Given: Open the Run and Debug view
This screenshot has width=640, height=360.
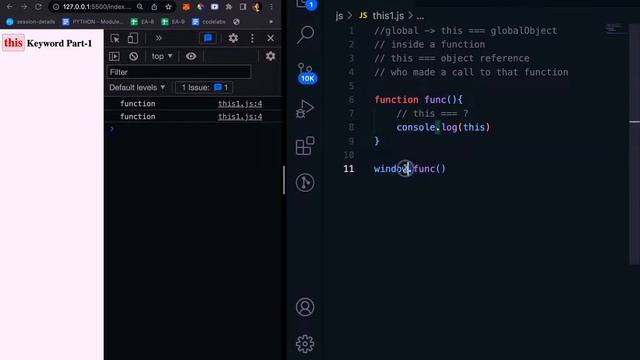Looking at the screenshot, I should pyautogui.click(x=305, y=109).
